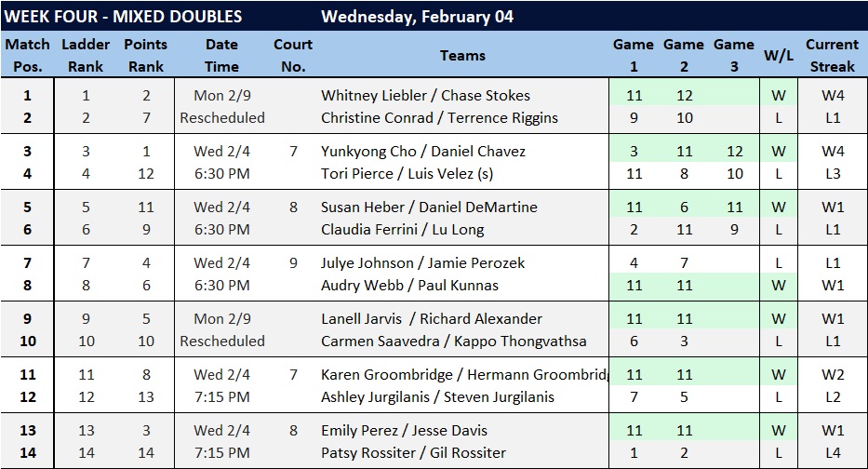Click the W4 streak for Whitney Liebler
The width and height of the screenshot is (868, 469).
[833, 96]
